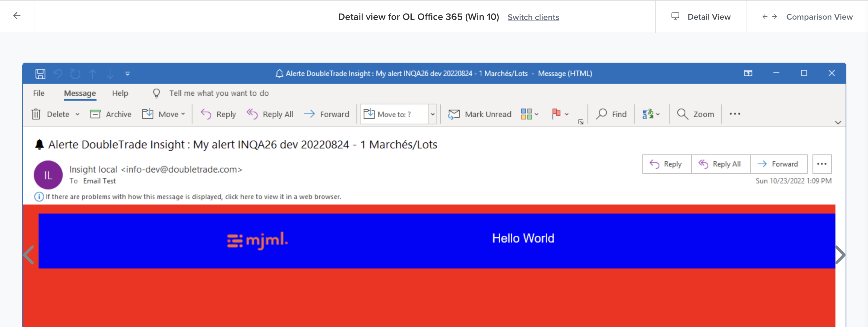The height and width of the screenshot is (327, 868).
Task: Undo the last action from the quick access toolbar
Action: click(58, 74)
